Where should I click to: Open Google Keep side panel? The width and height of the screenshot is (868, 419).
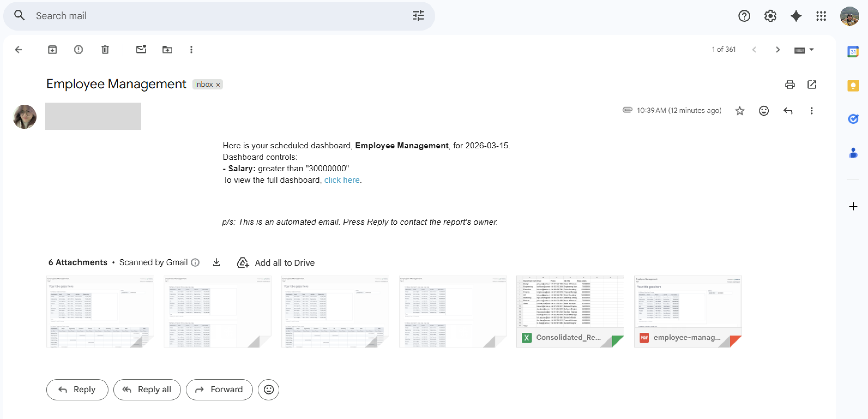pos(853,86)
